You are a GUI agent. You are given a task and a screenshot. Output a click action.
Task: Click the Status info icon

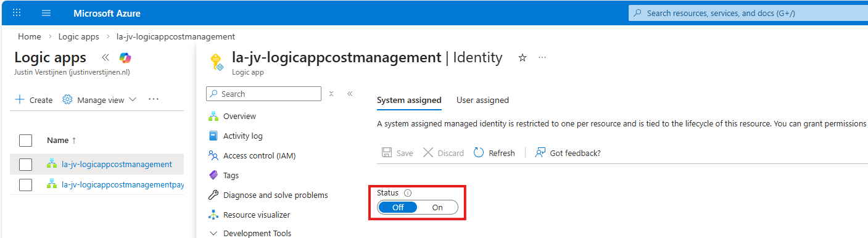tap(408, 192)
